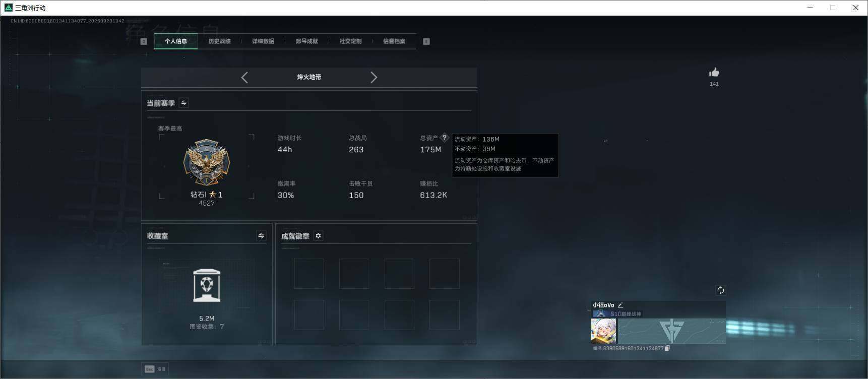Viewport: 868px width, 379px height.
Task: Click the question mark beside 总资产
Action: pyautogui.click(x=444, y=138)
